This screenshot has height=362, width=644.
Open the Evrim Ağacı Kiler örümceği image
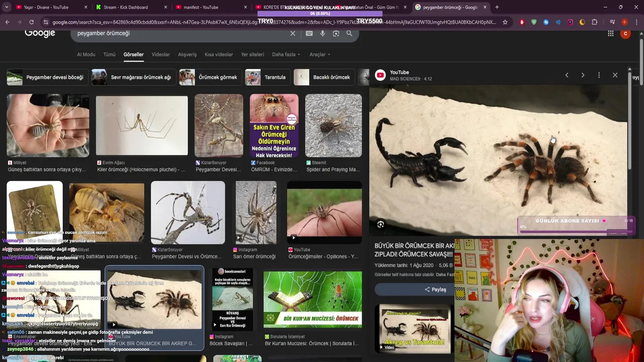[x=142, y=126]
